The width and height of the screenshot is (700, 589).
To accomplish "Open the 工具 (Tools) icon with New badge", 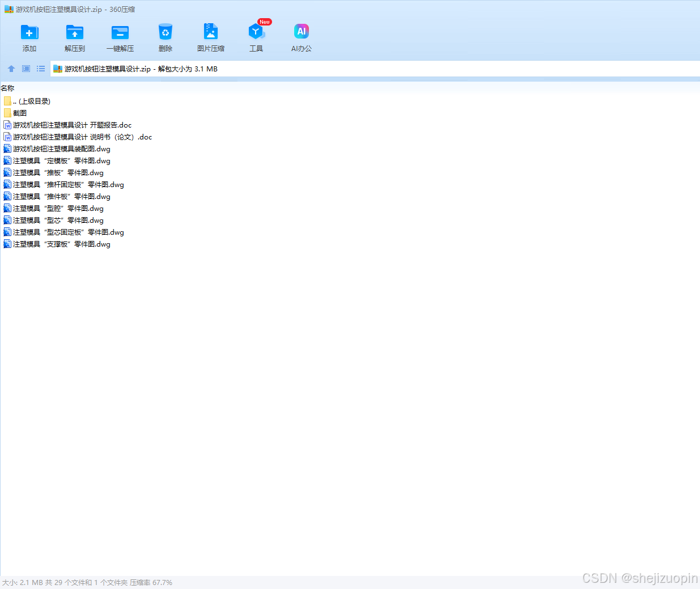I will 257,32.
